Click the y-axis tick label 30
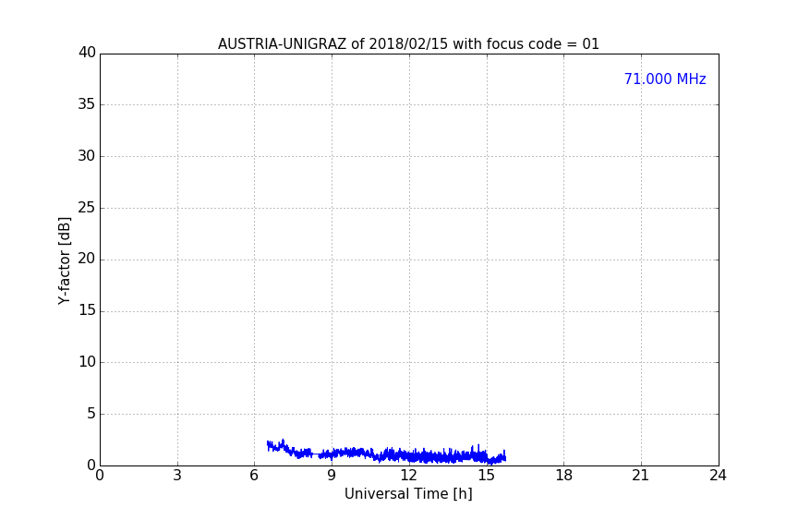The image size is (798, 532). point(87,156)
